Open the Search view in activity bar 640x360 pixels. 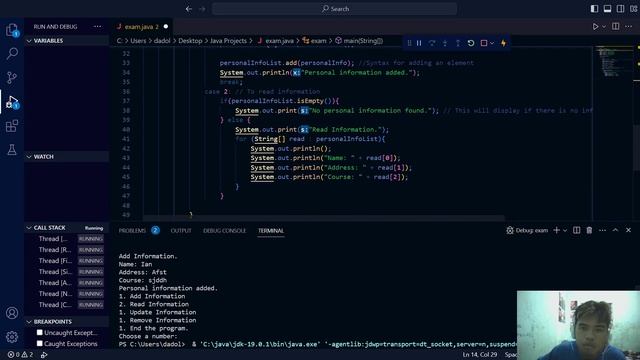pyautogui.click(x=12, y=53)
